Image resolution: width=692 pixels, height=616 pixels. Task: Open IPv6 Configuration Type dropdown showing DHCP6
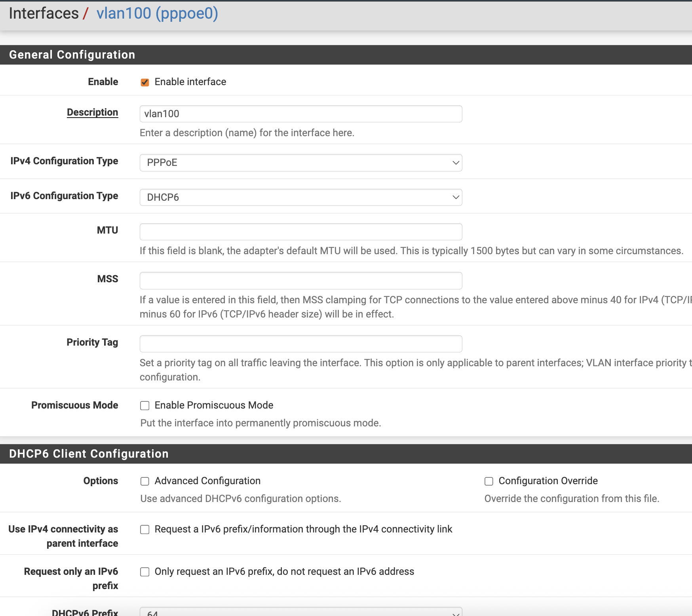301,197
